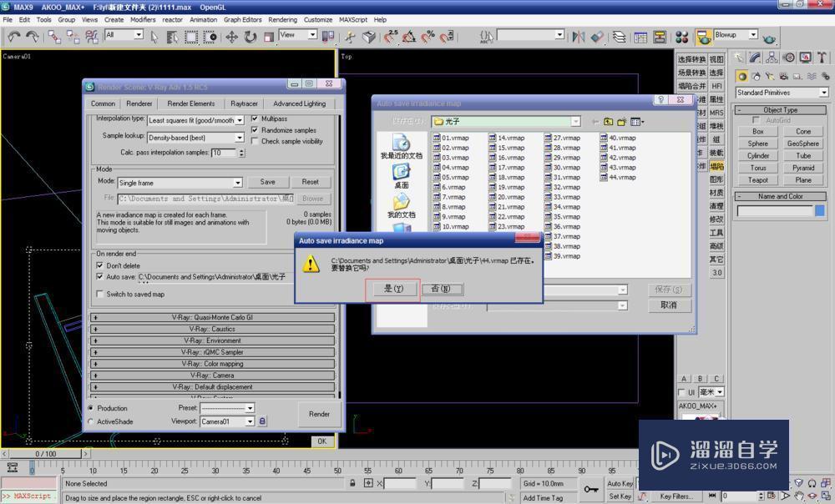Toggle the selection lock padlock icon
835x504 pixels.
click(353, 483)
